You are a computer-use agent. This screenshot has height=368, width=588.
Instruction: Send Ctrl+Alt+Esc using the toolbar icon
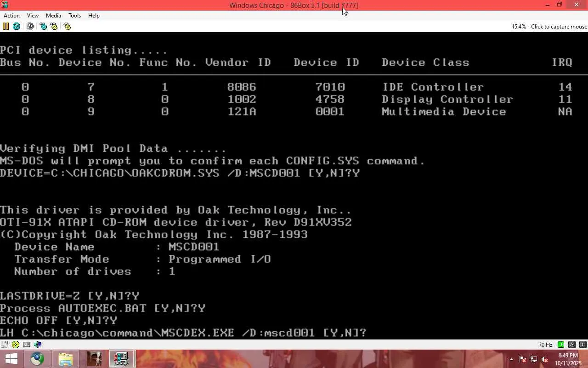[54, 26]
